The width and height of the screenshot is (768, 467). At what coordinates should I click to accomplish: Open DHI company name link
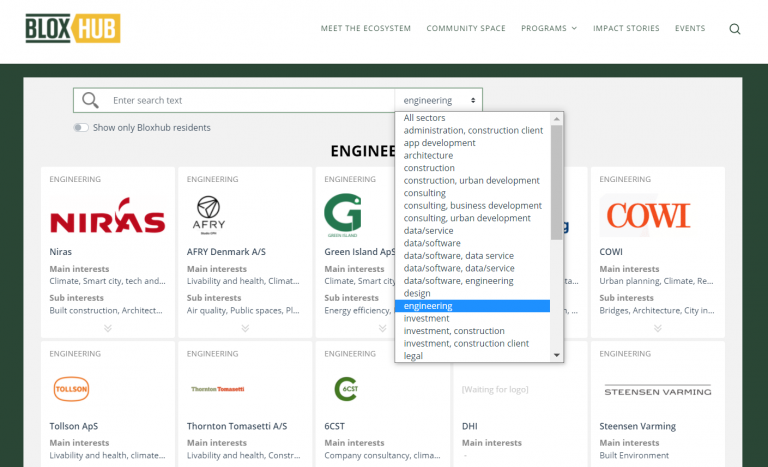click(470, 426)
